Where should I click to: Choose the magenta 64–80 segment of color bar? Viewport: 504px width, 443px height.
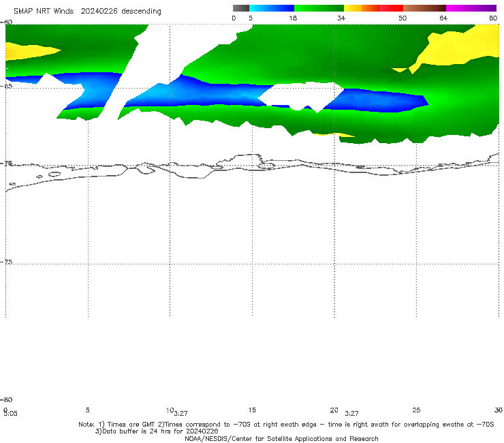471,8
